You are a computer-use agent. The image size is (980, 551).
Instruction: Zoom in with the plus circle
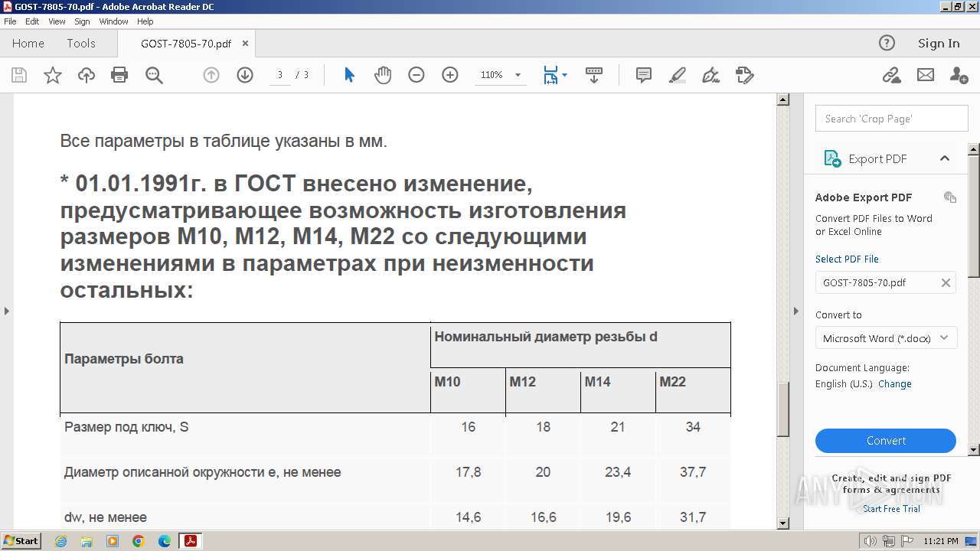point(450,75)
